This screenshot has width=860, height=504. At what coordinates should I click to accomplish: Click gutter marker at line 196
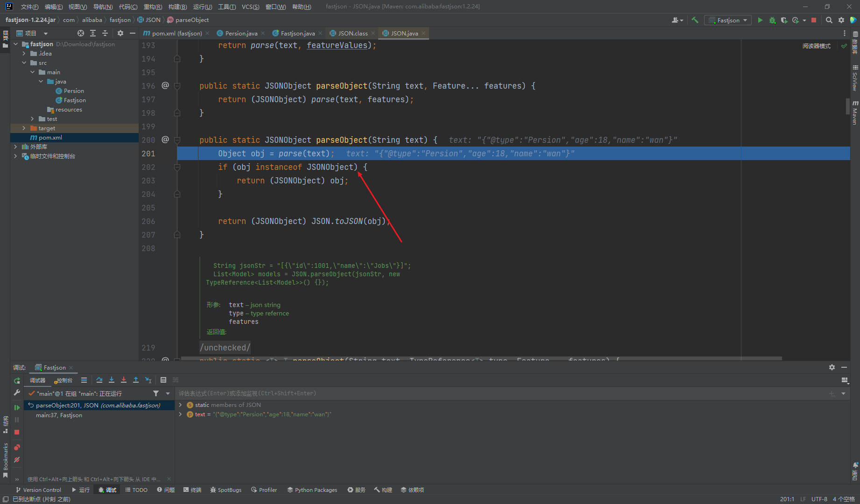tap(165, 85)
